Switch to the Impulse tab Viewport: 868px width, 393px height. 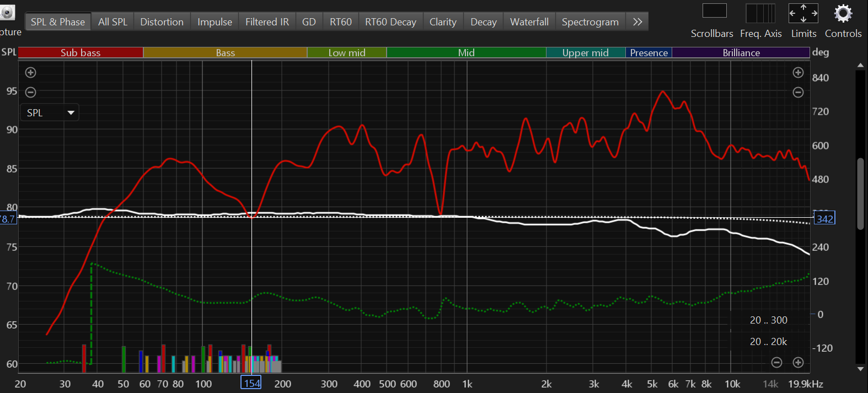[215, 22]
